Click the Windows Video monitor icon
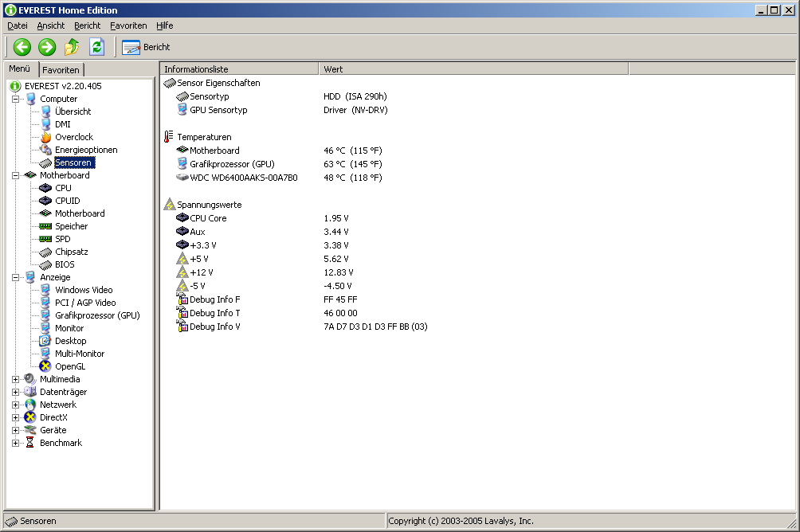The image size is (800, 532). (45, 290)
